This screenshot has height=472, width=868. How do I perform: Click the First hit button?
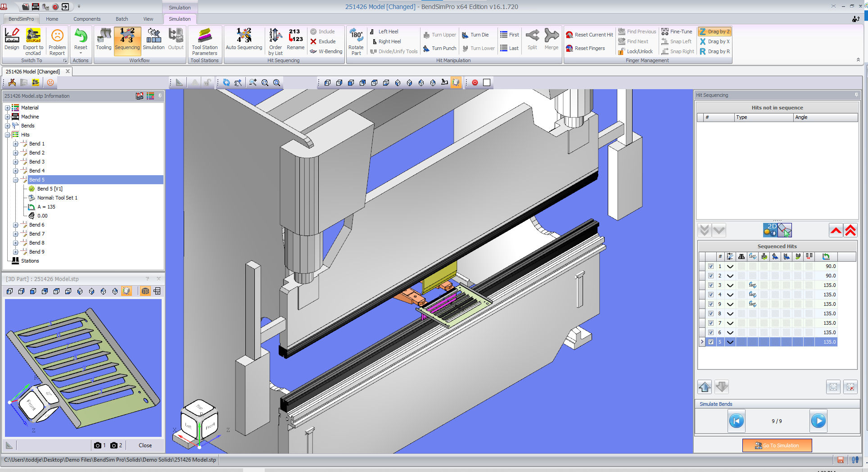[509, 35]
